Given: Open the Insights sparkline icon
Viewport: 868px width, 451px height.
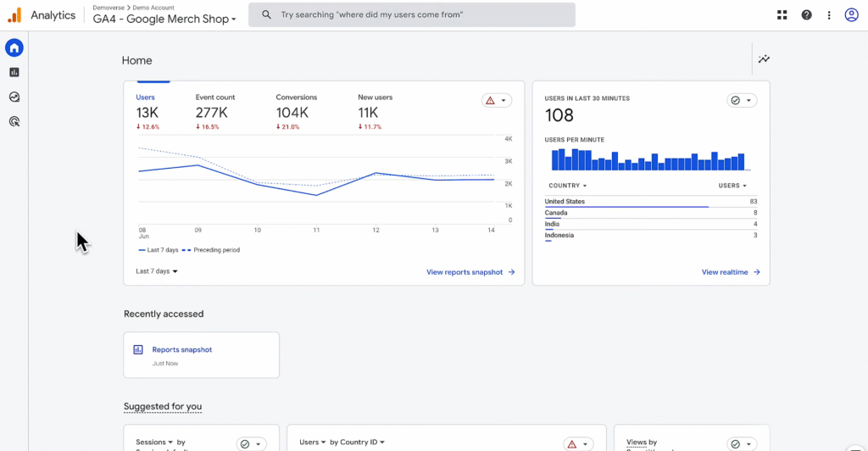Looking at the screenshot, I should click(764, 59).
